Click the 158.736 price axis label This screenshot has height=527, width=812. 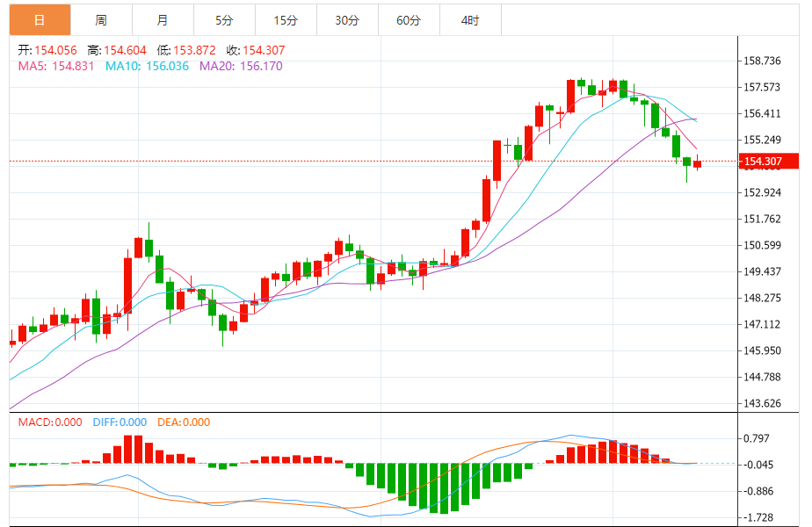(762, 61)
